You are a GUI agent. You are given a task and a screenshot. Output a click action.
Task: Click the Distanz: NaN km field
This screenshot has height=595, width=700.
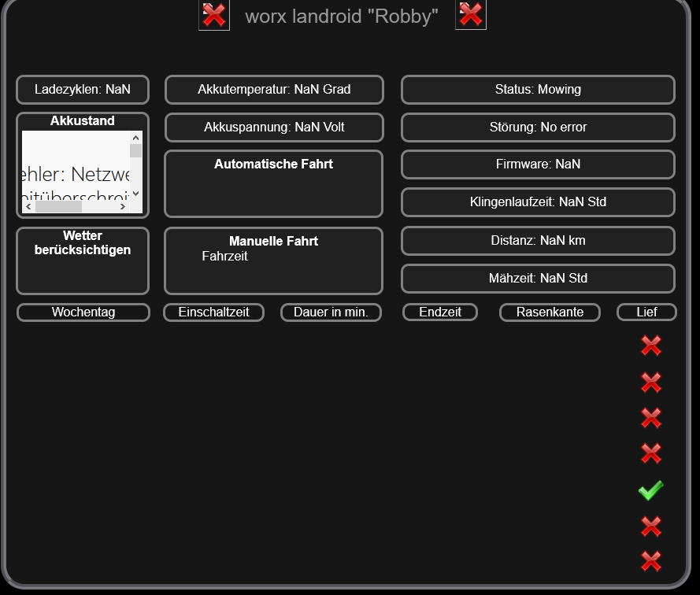tap(538, 241)
